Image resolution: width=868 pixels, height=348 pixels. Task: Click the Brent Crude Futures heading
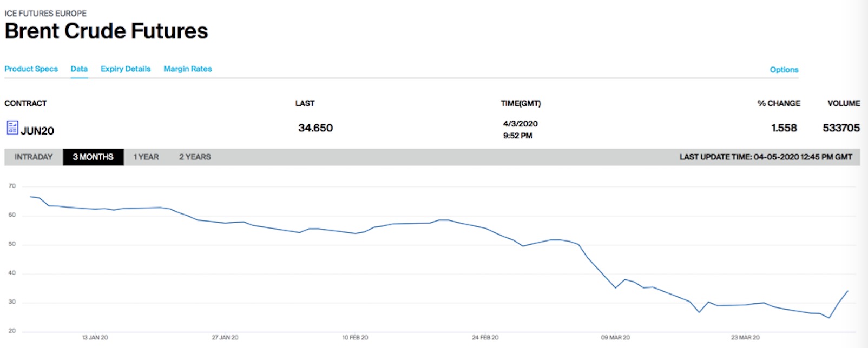tap(107, 31)
